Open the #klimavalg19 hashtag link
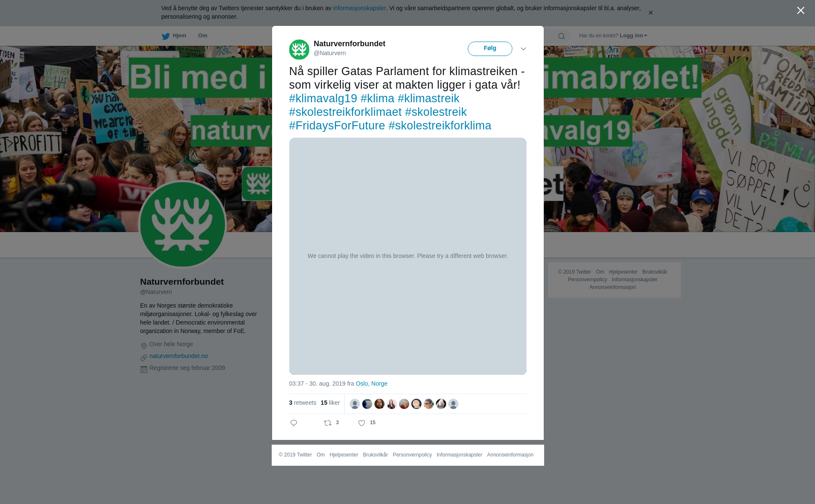The image size is (815, 504). tap(323, 98)
